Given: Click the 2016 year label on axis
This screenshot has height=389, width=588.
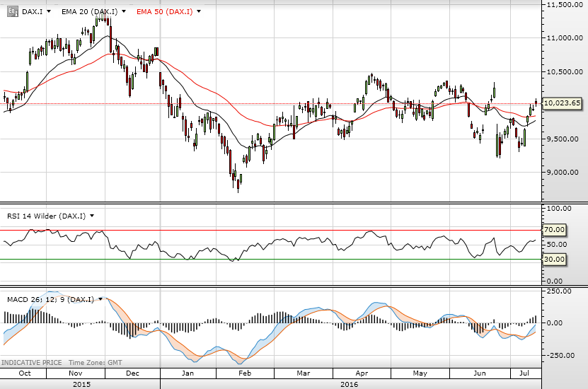Looking at the screenshot, I should (x=349, y=385).
